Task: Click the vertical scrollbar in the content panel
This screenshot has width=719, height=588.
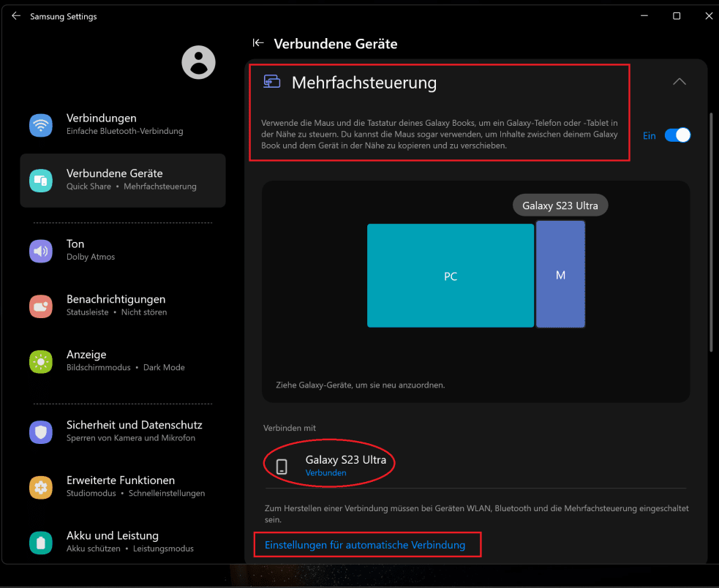Action: tap(711, 234)
